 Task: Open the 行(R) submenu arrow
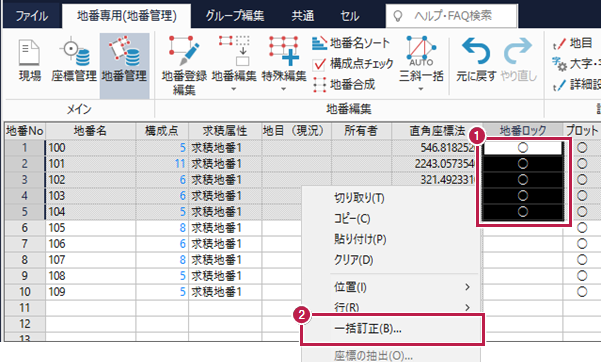click(467, 307)
